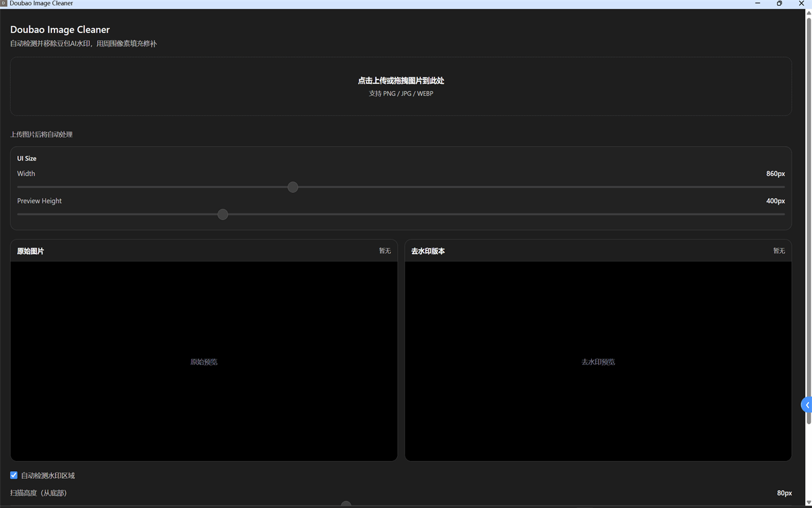Screen dimensions: 812x508
Task: Click the 原始预览 placeholder text
Action: pos(204,362)
